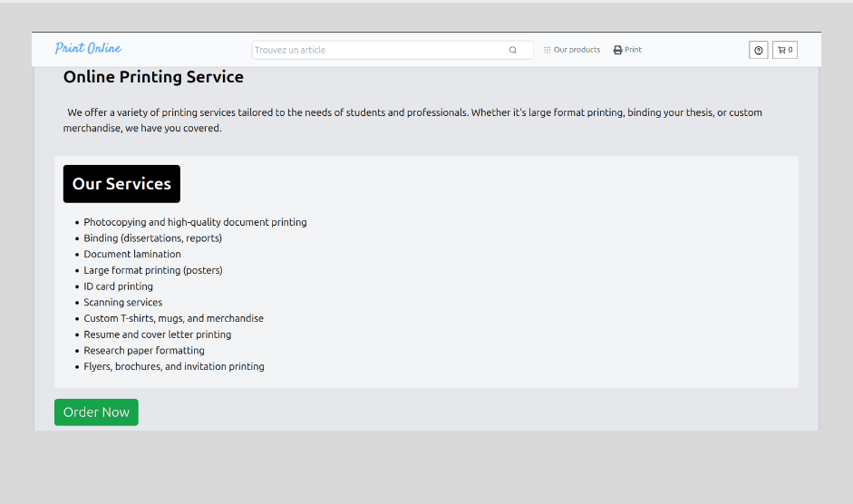Select the ID card printing item

coord(118,286)
